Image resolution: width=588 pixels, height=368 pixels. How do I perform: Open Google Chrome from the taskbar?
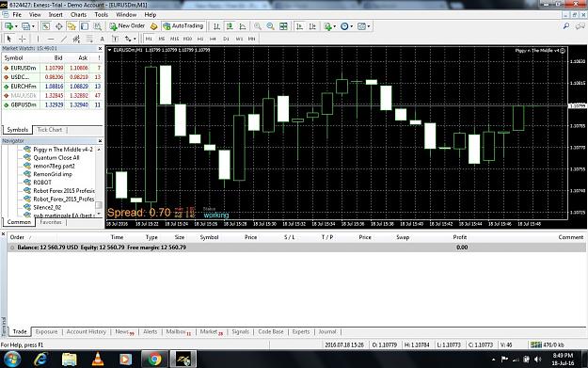click(x=154, y=359)
